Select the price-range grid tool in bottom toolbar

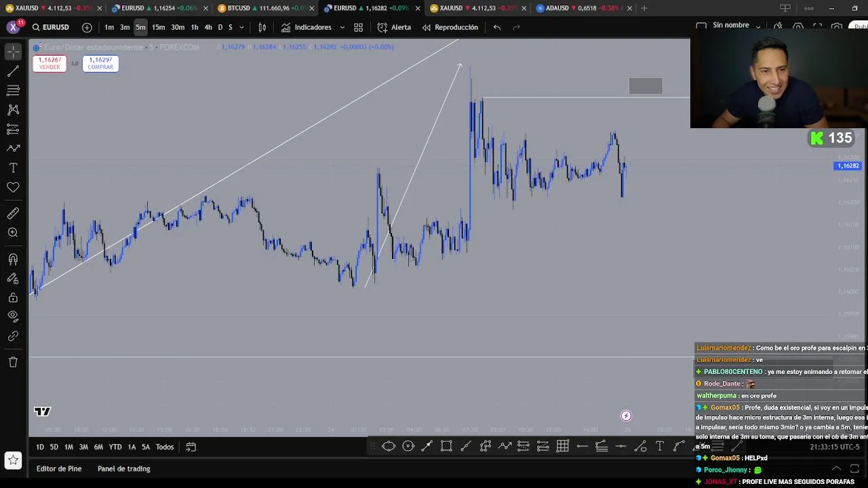563,446
